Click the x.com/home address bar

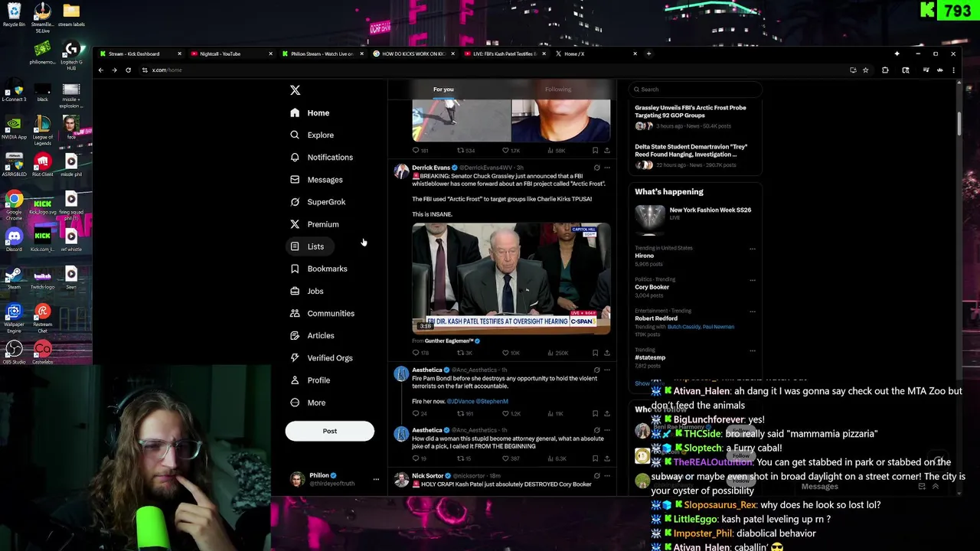(x=498, y=70)
